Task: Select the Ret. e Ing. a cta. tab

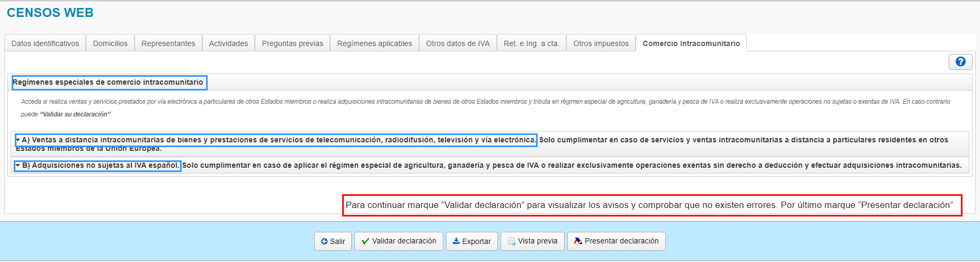Action: pos(531,43)
